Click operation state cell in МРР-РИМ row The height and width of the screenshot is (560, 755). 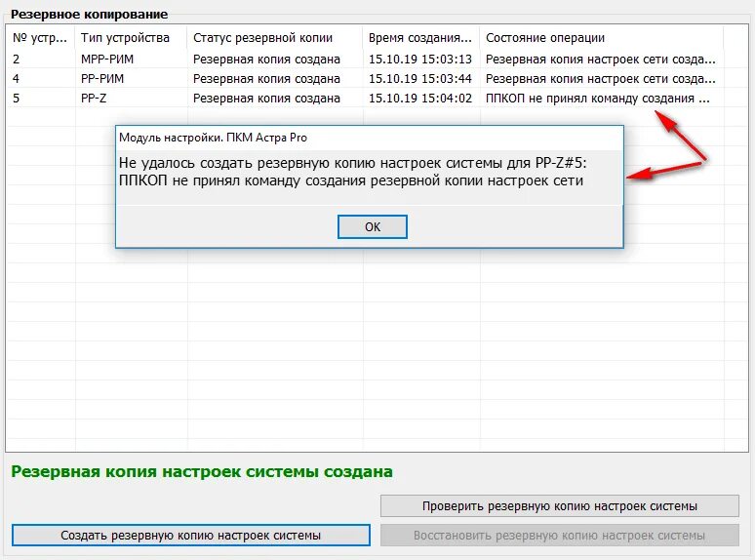602,60
